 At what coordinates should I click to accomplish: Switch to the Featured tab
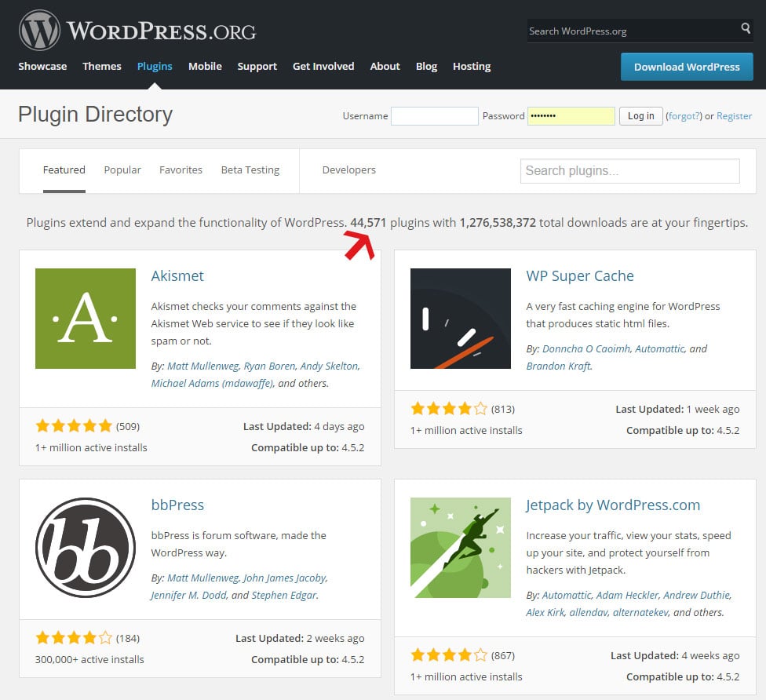64,170
